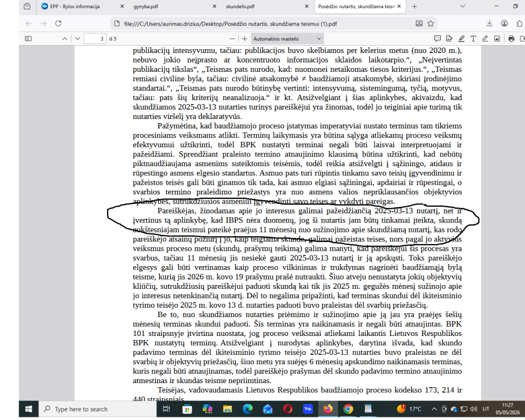Go forward in browser history
Image resolution: width=525 pixels, height=420 pixels.
[44, 24]
